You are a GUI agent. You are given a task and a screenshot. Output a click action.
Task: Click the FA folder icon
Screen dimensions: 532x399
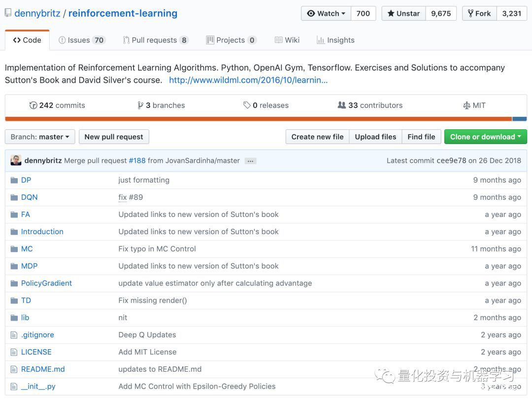point(14,215)
